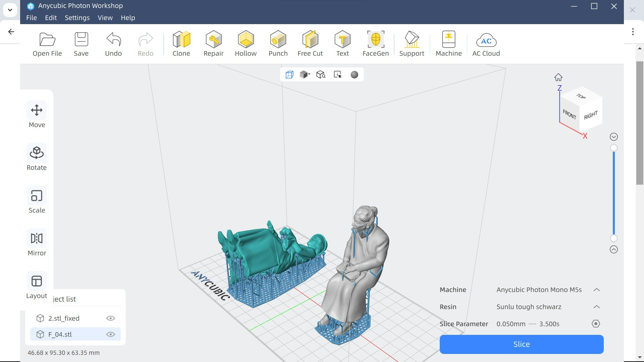Click the blue Slice button
644x362 pixels.
click(521, 344)
